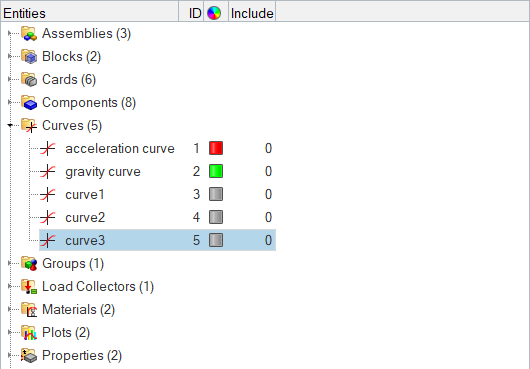The height and width of the screenshot is (369, 530).
Task: Click the Materials folder icon
Action: 29,309
